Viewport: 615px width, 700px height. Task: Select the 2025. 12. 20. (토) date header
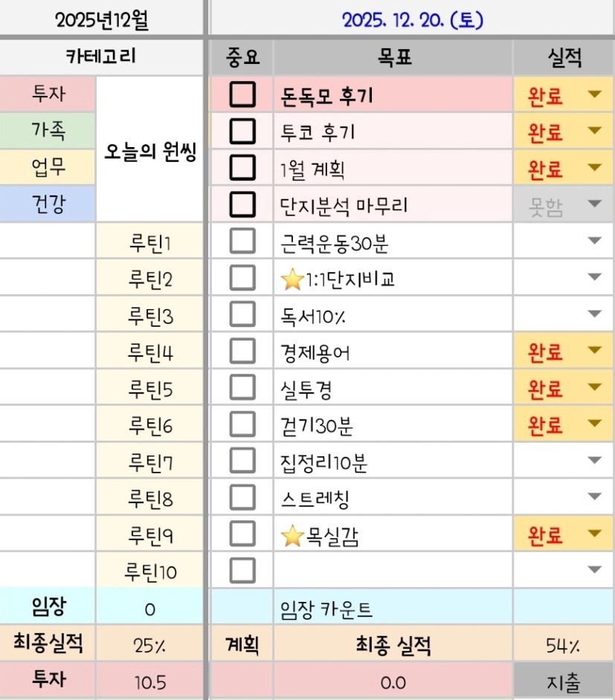(413, 19)
